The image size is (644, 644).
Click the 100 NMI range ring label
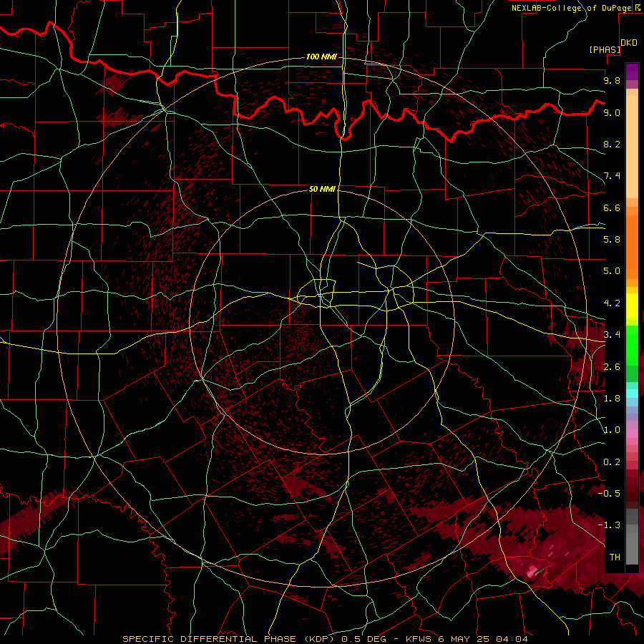321,57
